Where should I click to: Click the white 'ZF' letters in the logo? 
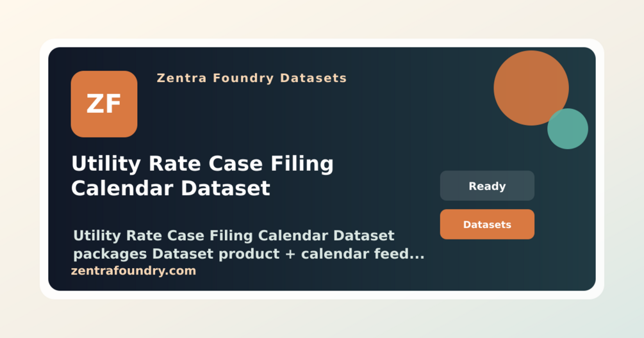[x=104, y=104]
